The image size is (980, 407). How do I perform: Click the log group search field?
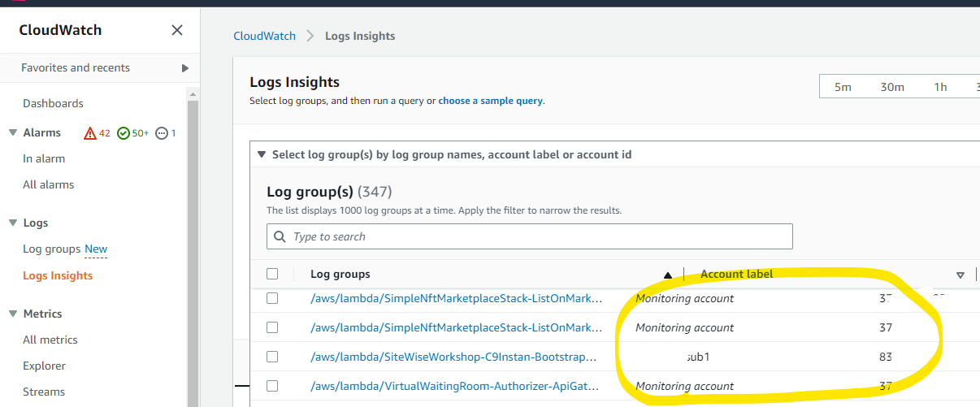click(x=536, y=236)
